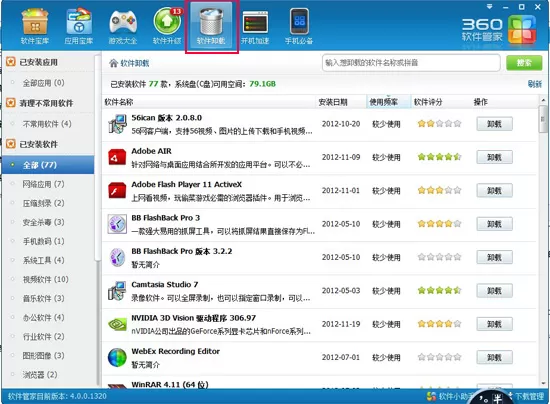The image size is (550, 404).
Task: Click the home icon beside 软件卸载 breadcrumb
Action: pyautogui.click(x=113, y=63)
